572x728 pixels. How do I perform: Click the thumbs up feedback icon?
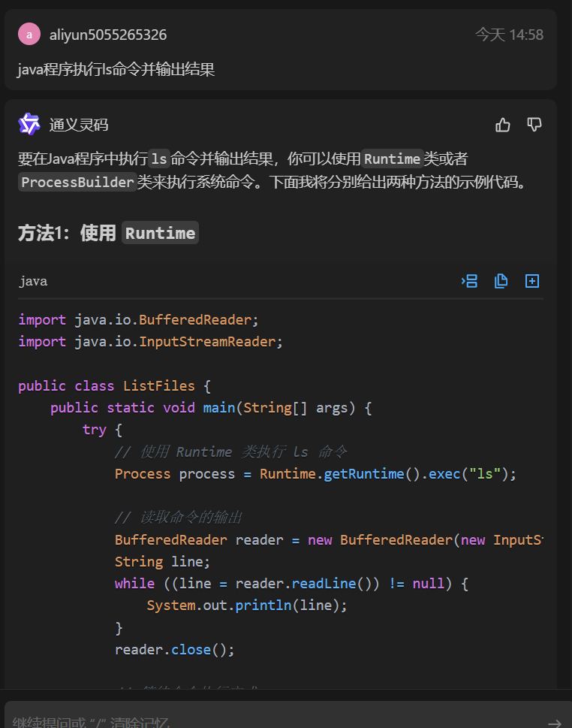[502, 125]
